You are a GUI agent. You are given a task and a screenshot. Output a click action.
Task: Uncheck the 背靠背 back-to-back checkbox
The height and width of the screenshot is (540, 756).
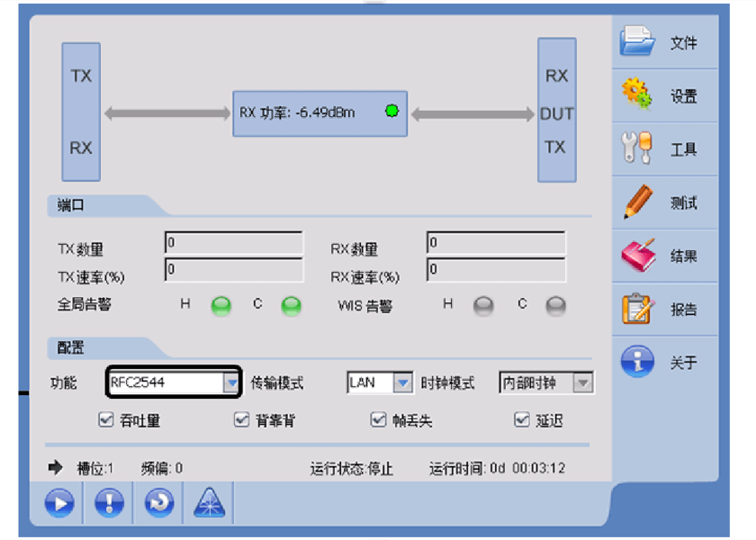(241, 419)
